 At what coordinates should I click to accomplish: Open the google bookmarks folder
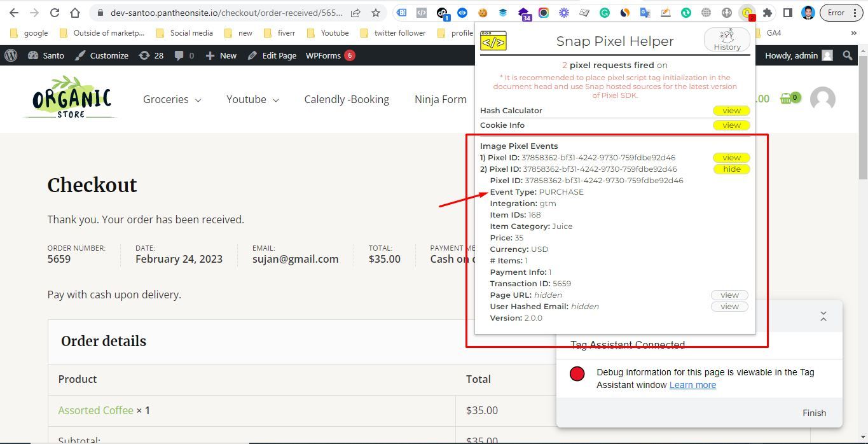29,33
